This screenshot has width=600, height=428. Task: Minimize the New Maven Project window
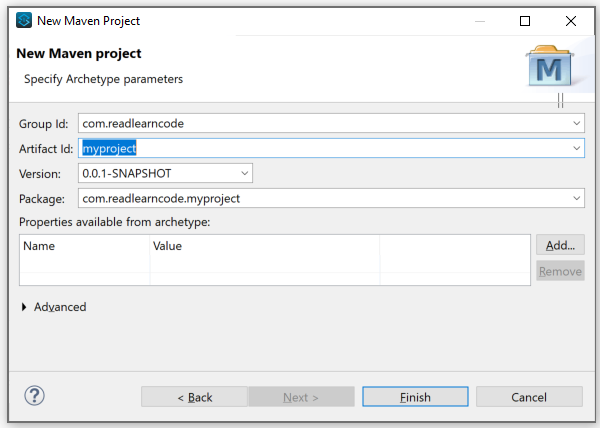pyautogui.click(x=479, y=20)
